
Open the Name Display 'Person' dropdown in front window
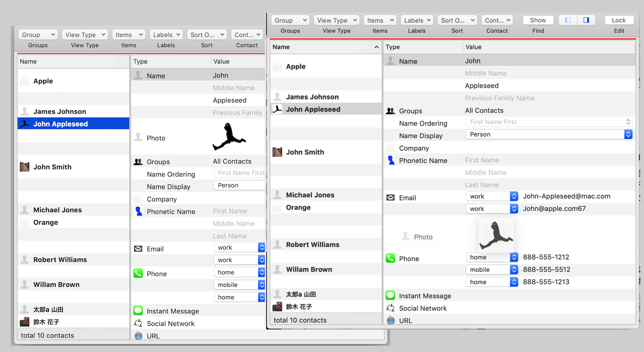548,134
